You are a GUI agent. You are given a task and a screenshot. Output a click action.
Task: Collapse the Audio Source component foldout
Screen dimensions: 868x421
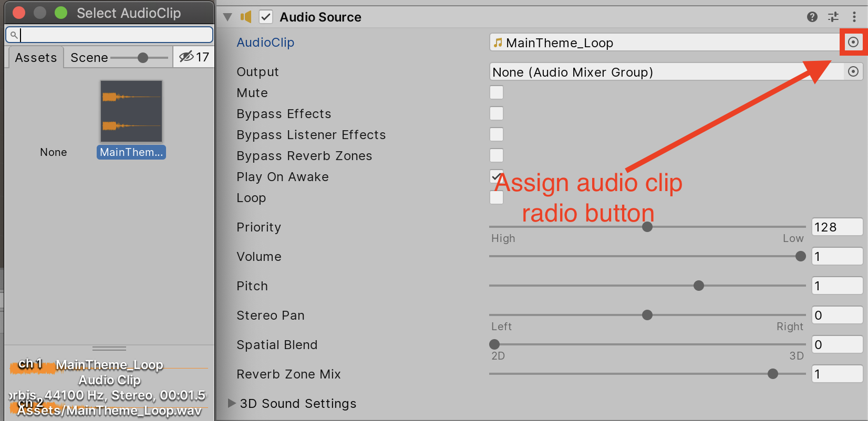(228, 17)
